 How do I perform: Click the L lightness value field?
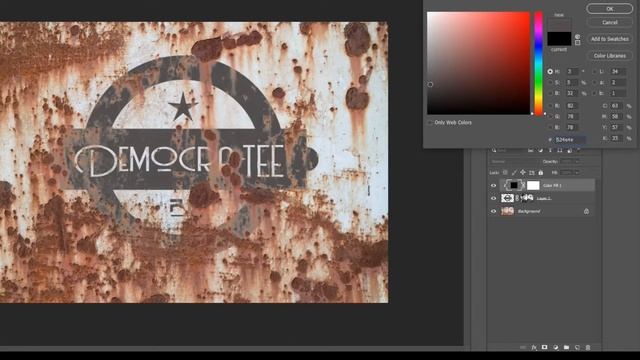tap(617, 71)
